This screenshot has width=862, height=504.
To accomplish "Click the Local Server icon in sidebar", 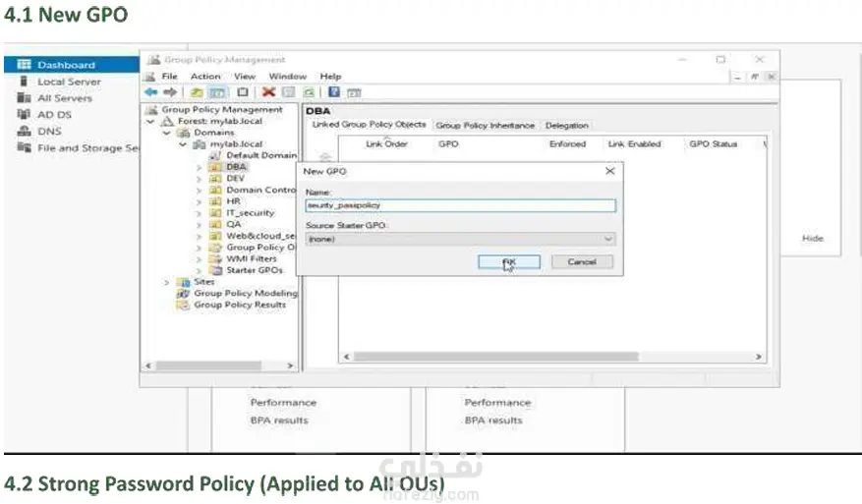I will point(24,82).
